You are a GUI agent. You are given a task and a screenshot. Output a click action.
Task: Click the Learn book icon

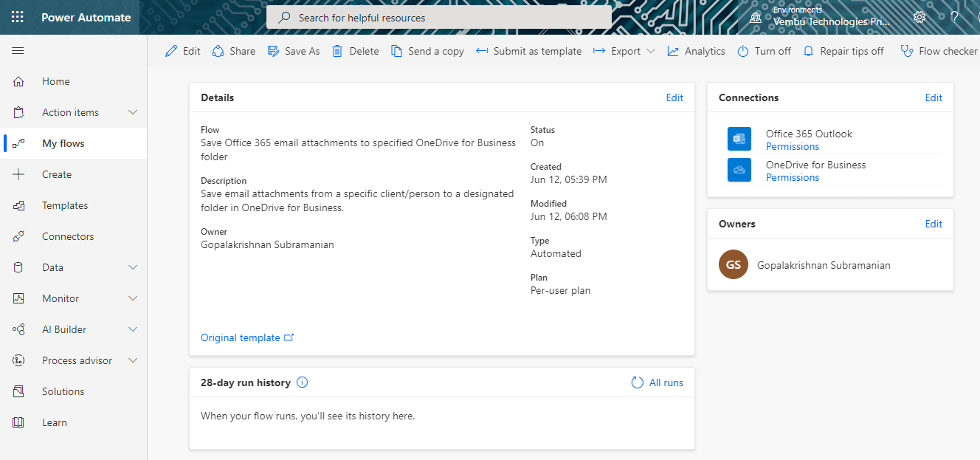[19, 423]
